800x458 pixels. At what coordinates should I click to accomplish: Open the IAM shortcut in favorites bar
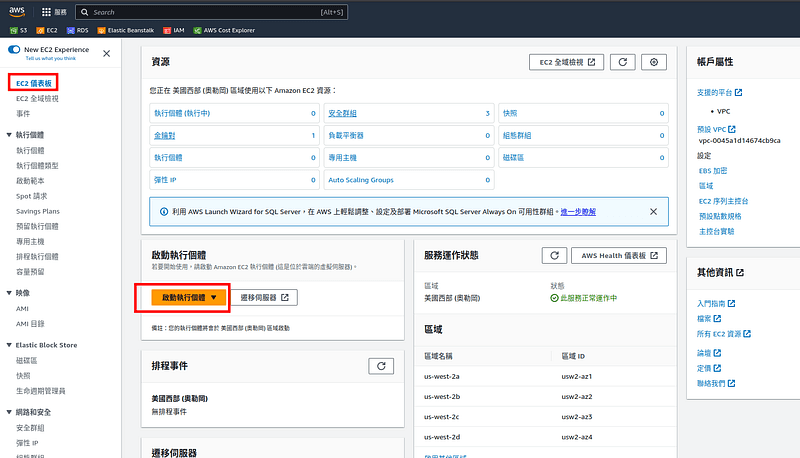(174, 30)
